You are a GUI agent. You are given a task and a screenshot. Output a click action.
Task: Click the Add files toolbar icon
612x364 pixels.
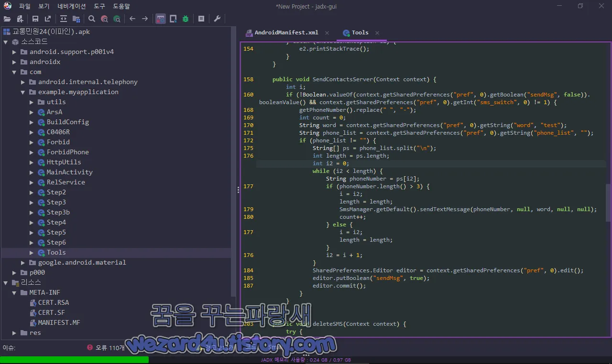(20, 19)
